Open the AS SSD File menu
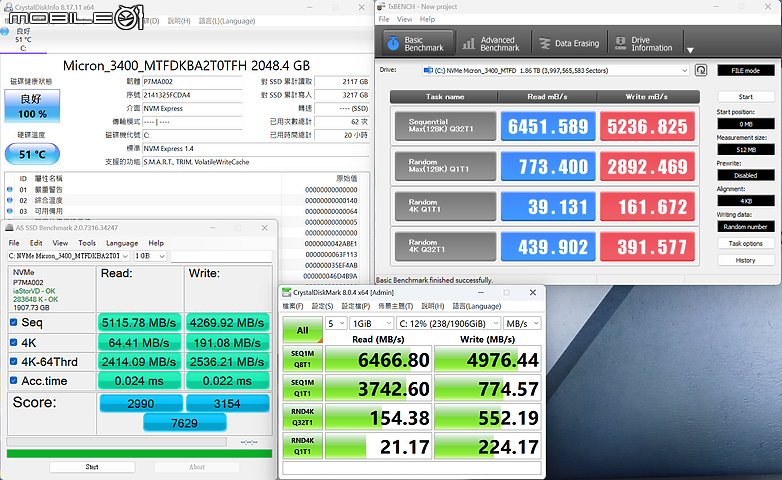Viewport: 782px width, 480px height. (14, 243)
